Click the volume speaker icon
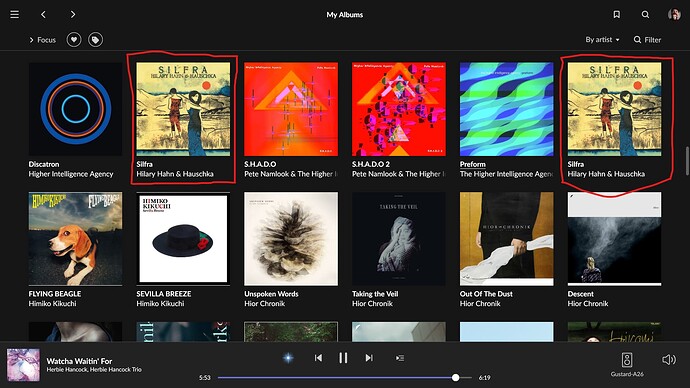This screenshot has height=388, width=690. (668, 360)
